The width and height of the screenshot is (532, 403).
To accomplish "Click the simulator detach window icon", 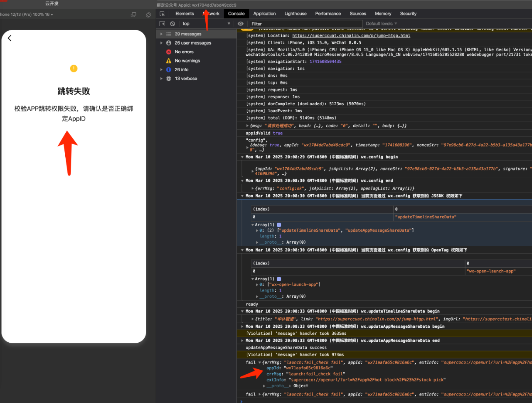I will tap(133, 15).
